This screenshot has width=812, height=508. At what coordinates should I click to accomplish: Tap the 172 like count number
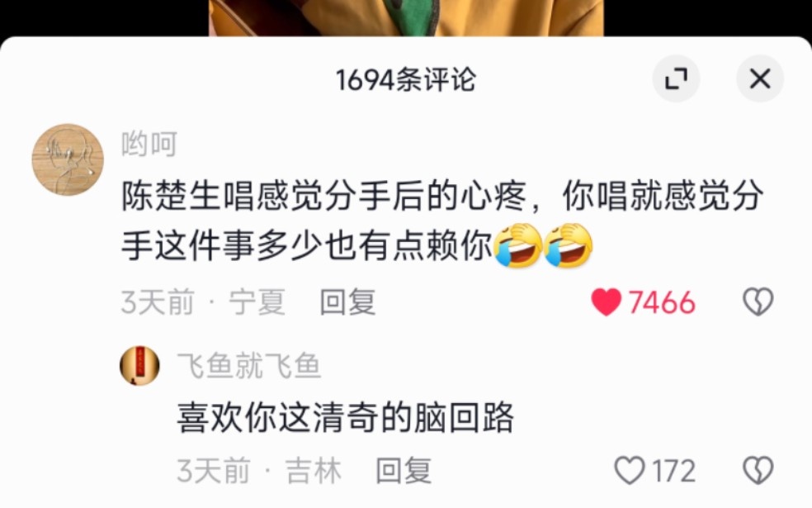pos(673,470)
